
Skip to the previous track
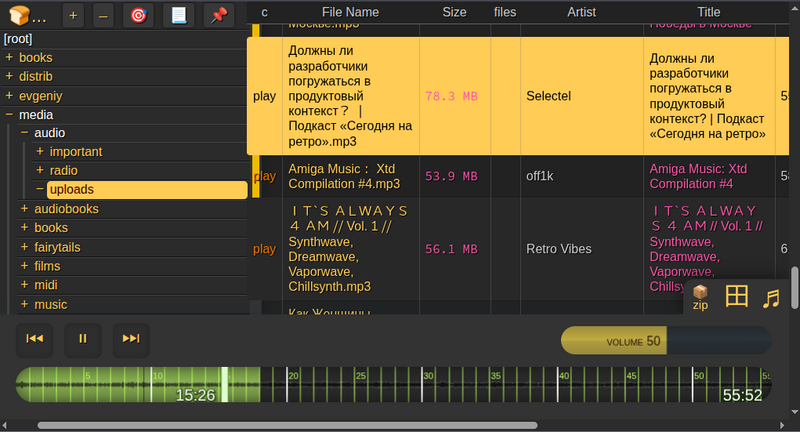click(35, 339)
